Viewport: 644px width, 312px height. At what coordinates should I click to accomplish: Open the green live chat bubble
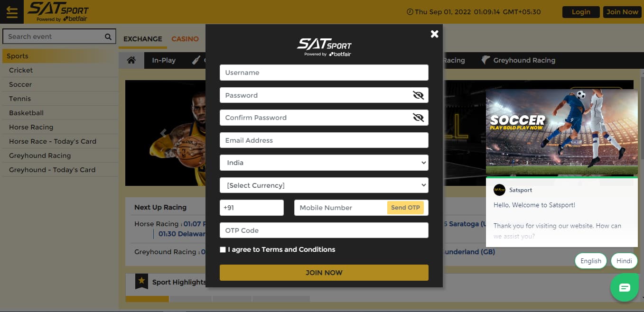(x=625, y=287)
